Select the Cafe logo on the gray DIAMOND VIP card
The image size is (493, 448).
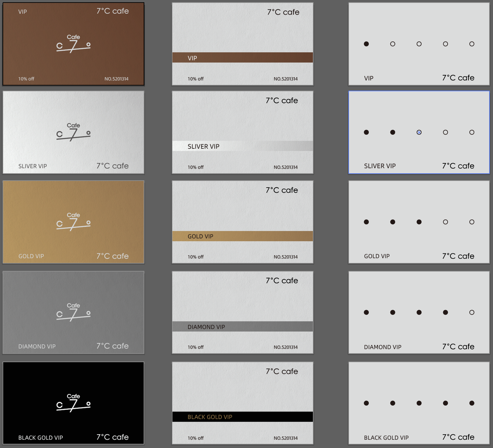(73, 312)
